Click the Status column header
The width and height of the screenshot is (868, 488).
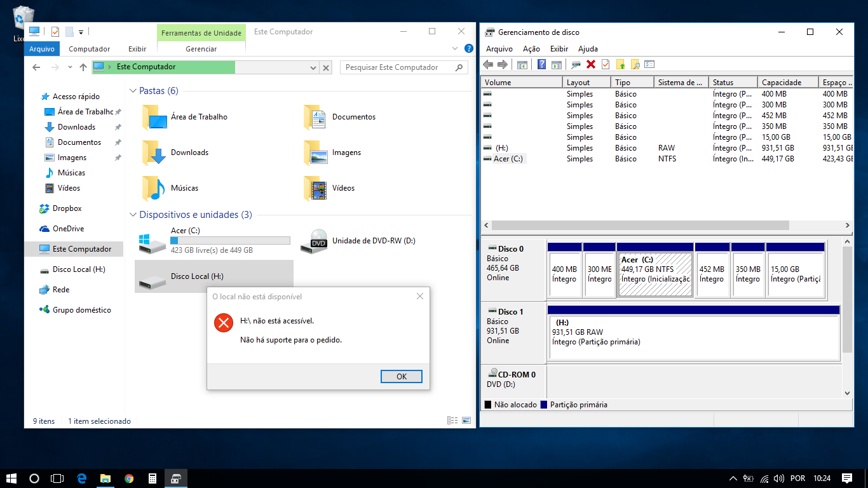click(733, 82)
